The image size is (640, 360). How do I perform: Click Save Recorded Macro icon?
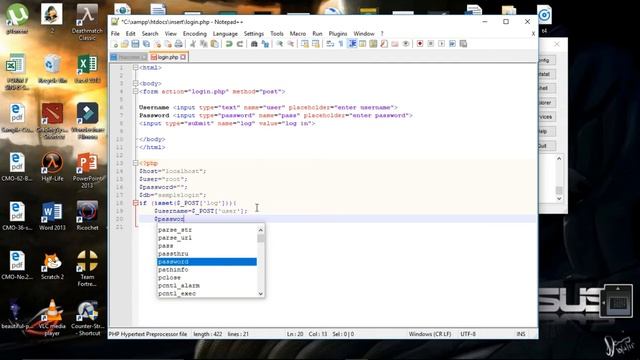[463, 44]
